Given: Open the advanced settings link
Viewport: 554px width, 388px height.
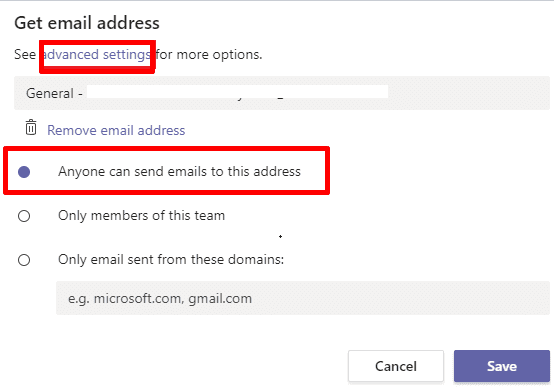Looking at the screenshot, I should coord(96,54).
